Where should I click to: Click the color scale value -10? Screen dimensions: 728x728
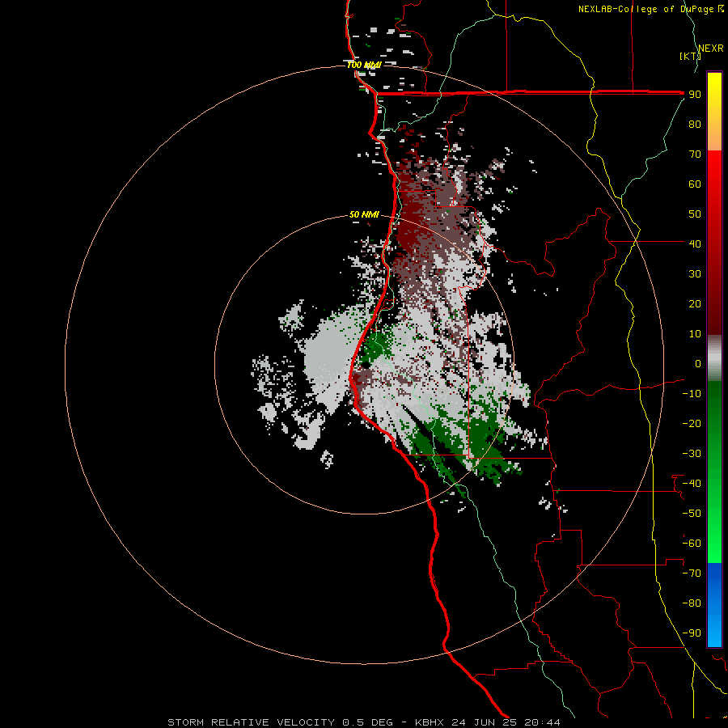(692, 394)
